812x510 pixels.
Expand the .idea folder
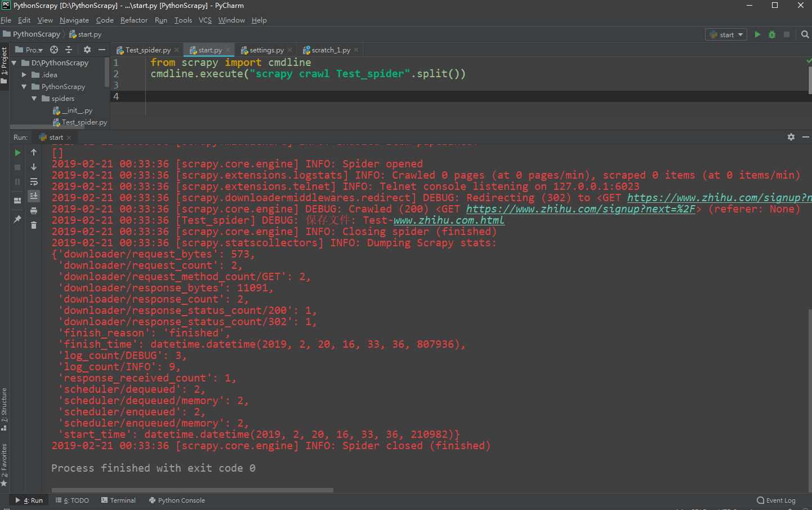point(23,74)
